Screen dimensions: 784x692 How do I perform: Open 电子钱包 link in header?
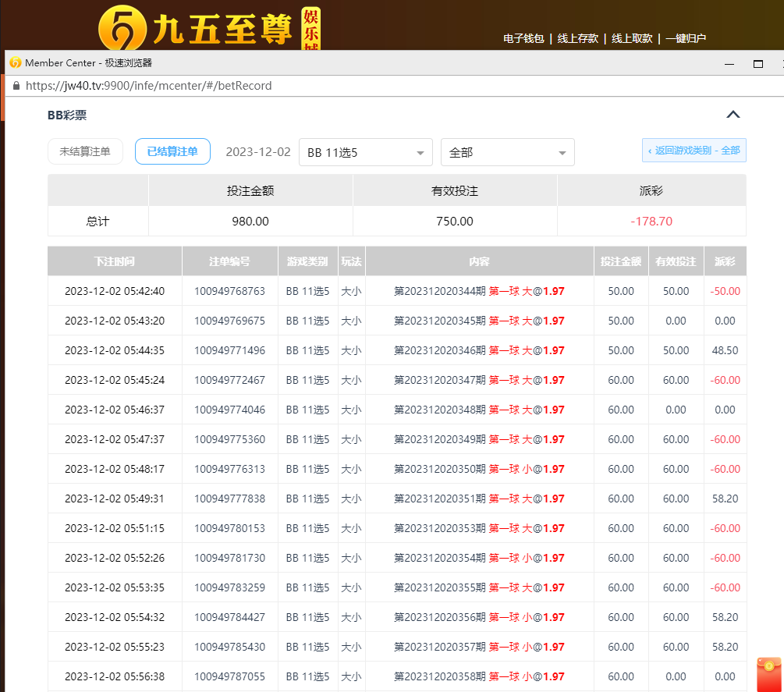523,38
